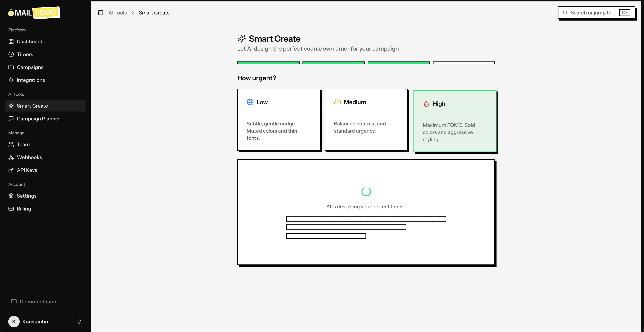Click the Campaign Planner chat bubble icon
The height and width of the screenshot is (332, 644).
tap(11, 119)
